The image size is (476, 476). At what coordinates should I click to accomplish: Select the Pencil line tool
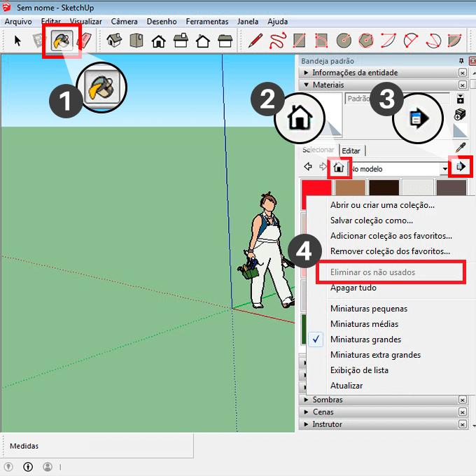[255, 41]
